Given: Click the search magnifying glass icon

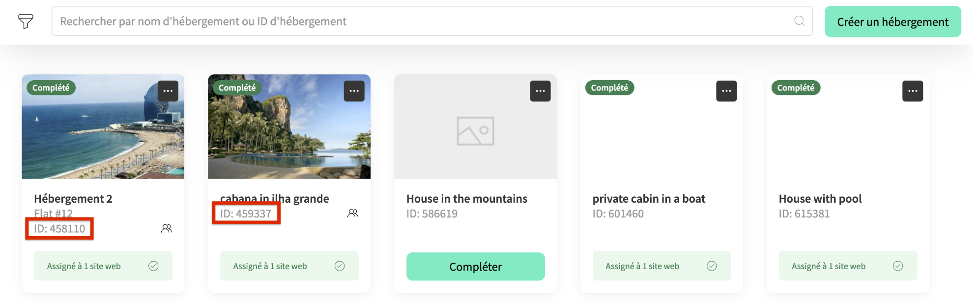Looking at the screenshot, I should coord(799,21).
